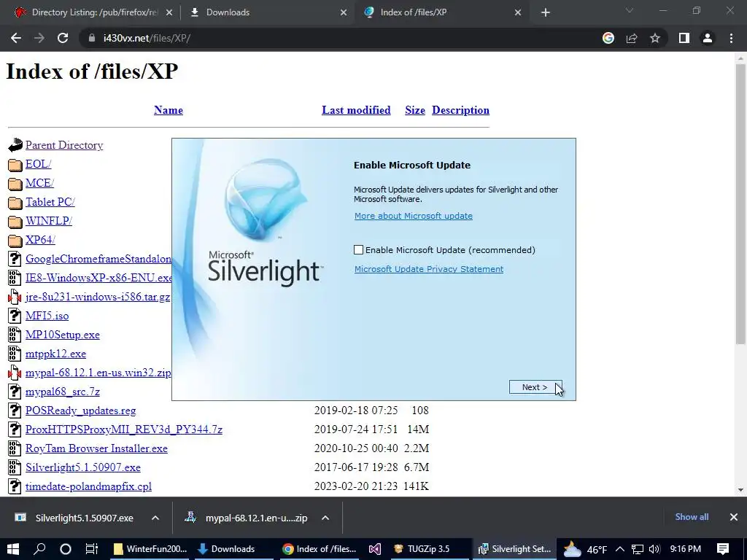Image resolution: width=747 pixels, height=560 pixels.
Task: Sort listing by Last modified
Action: tap(356, 110)
